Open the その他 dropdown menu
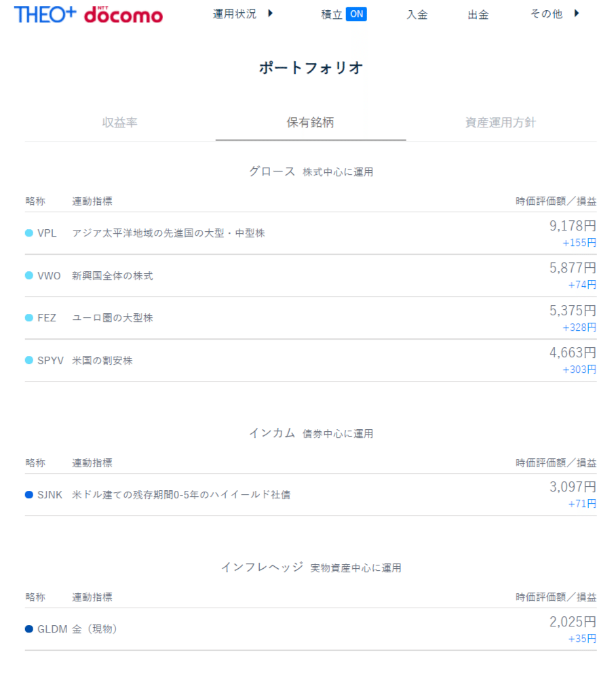The image size is (616, 678). (547, 14)
